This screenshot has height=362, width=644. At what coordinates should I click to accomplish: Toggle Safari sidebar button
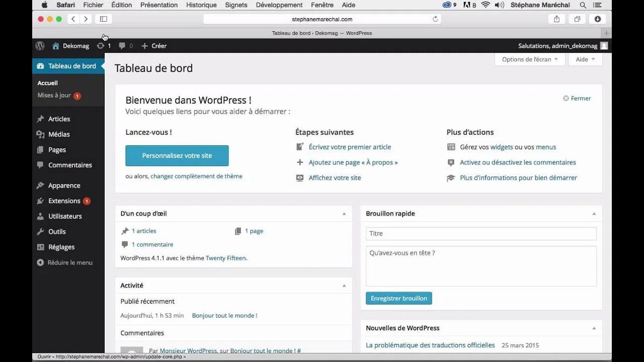pos(104,19)
